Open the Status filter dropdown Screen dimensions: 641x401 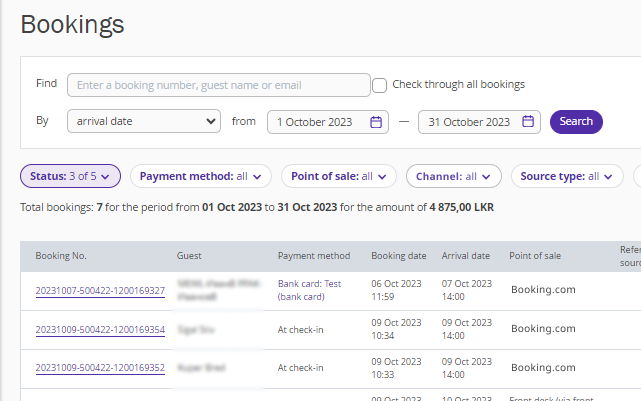[x=70, y=177]
